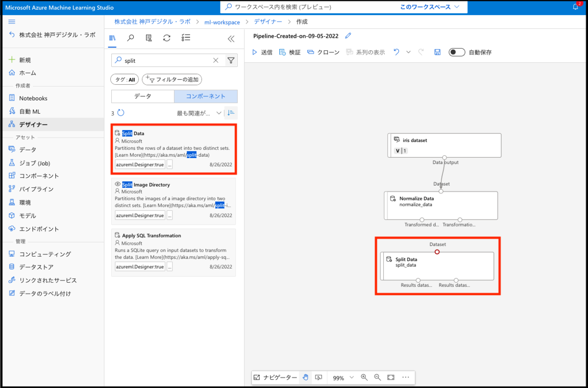The width and height of the screenshot is (588, 388).
Task: Select the Apply SQL Transformation component card
Action: [x=173, y=252]
